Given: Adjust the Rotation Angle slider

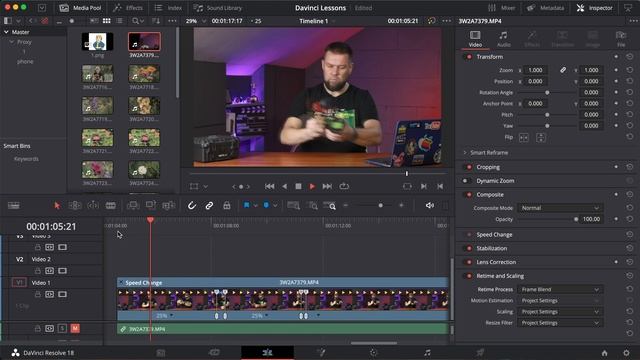Looking at the screenshot, I should click(x=547, y=92).
